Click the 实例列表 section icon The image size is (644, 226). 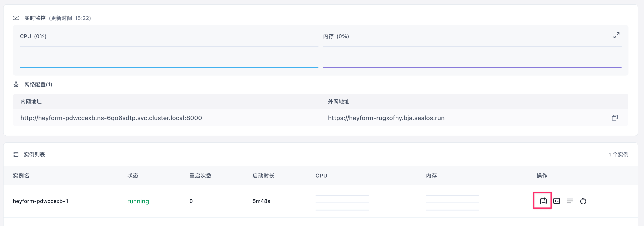tap(16, 154)
